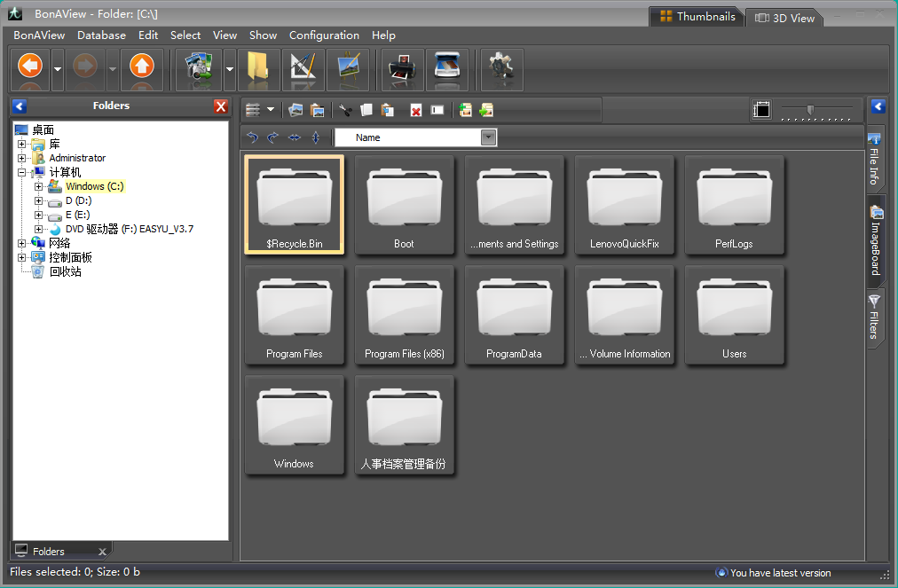Rotate selection left with curved arrow
This screenshot has height=588, width=898.
tap(253, 137)
